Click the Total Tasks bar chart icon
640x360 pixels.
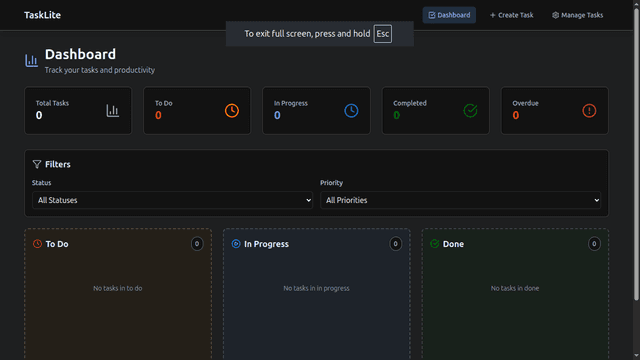click(x=113, y=111)
